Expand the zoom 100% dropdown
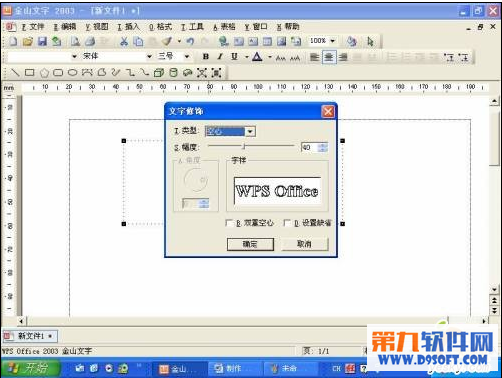Screen dimensions: 502x378 coord(332,41)
